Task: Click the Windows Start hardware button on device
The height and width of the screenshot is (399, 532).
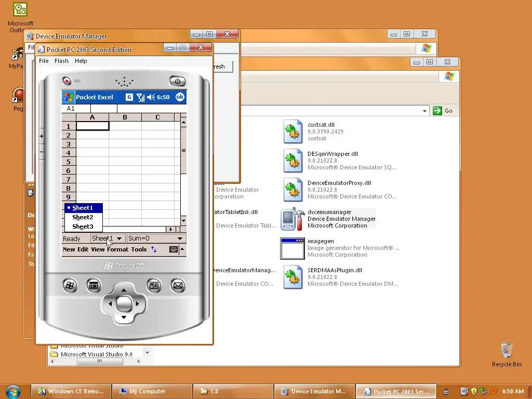Action: 70,286
